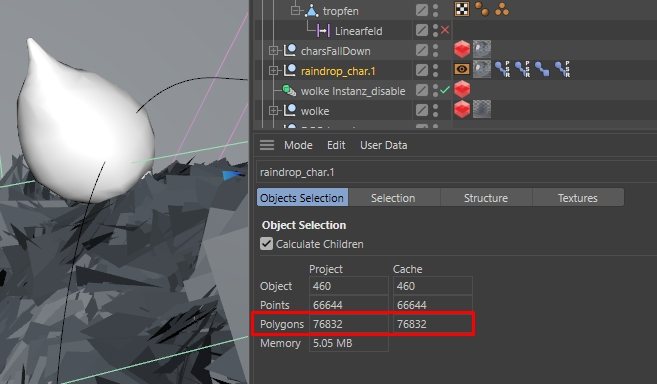The image size is (657, 384).
Task: Select the red Redshift tag on charsFallDown
Action: click(x=462, y=49)
